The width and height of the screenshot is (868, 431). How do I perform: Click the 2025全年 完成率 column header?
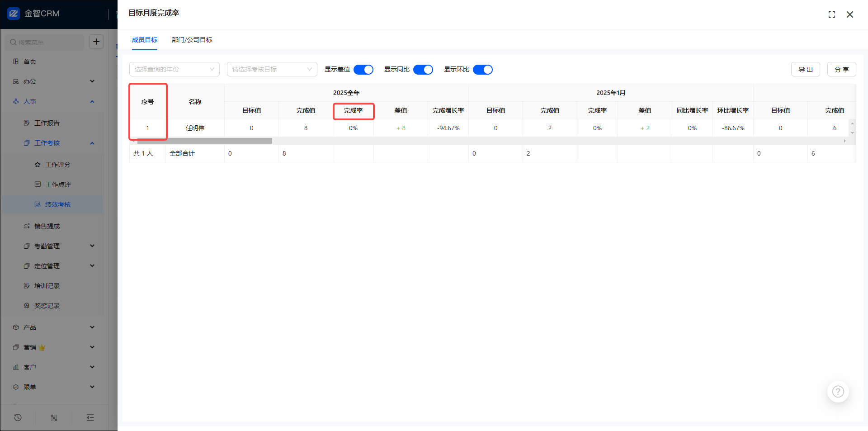(354, 110)
